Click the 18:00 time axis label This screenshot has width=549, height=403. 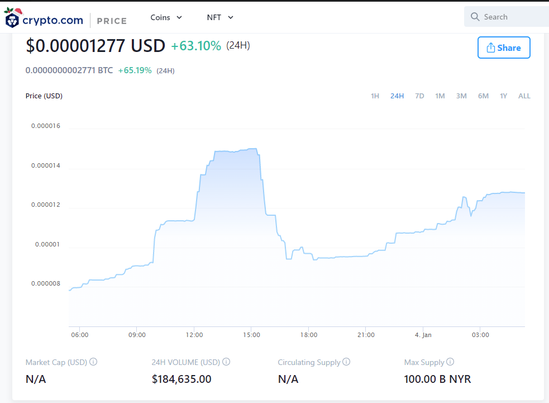(309, 335)
